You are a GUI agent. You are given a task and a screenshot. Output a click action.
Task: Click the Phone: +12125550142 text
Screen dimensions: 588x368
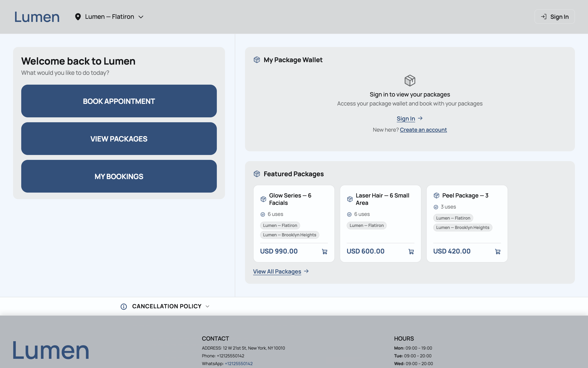[x=223, y=356]
